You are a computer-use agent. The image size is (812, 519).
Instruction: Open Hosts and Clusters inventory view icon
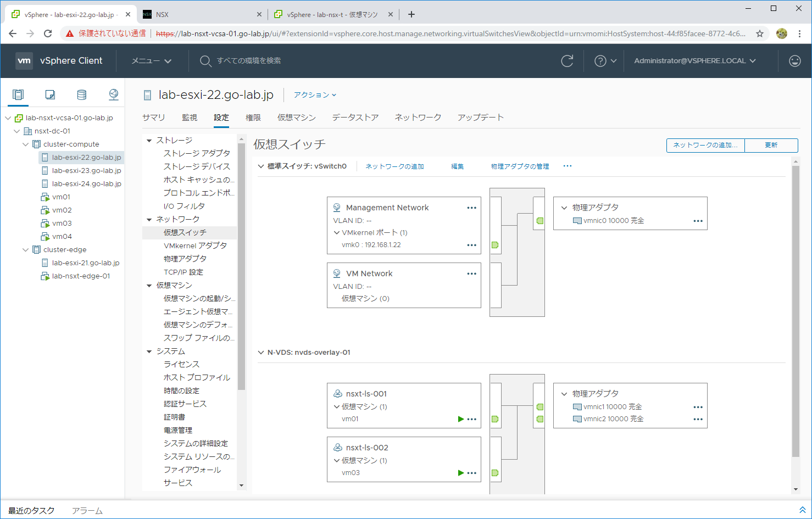coord(18,94)
